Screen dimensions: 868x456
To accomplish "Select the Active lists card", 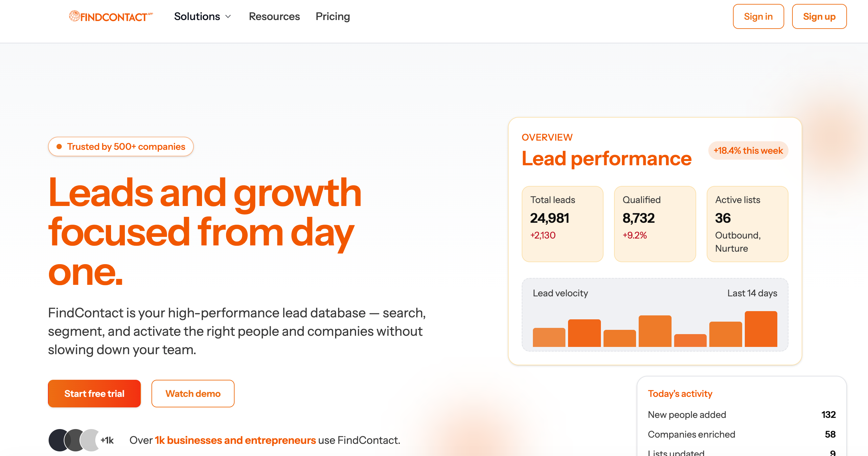I will (747, 224).
